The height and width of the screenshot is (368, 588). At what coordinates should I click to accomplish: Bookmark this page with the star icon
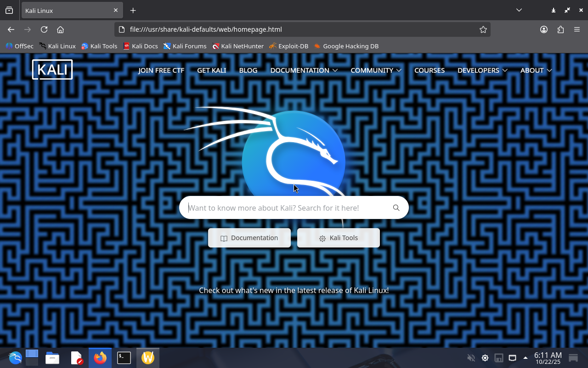point(483,29)
